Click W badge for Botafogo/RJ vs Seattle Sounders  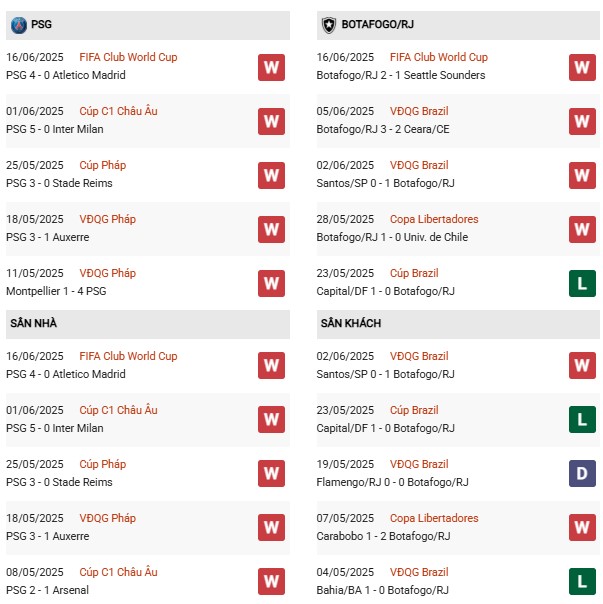tap(582, 67)
